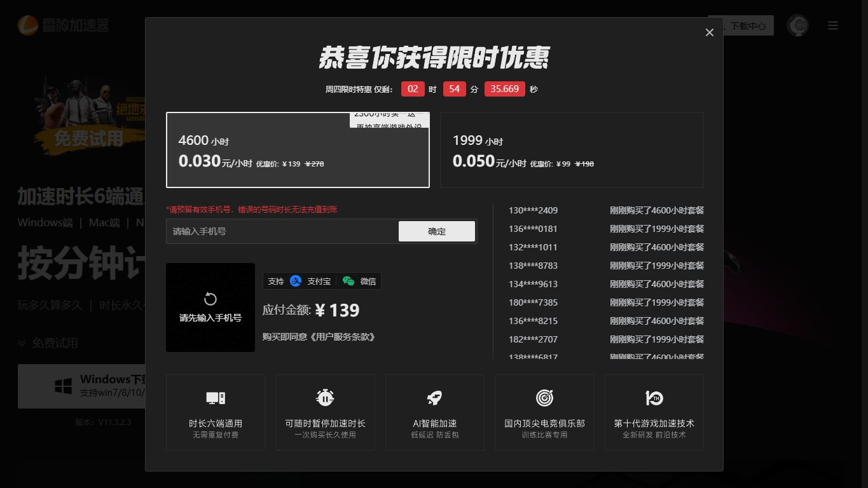Click the purchase row for 138****8783
The image size is (868, 488).
606,266
